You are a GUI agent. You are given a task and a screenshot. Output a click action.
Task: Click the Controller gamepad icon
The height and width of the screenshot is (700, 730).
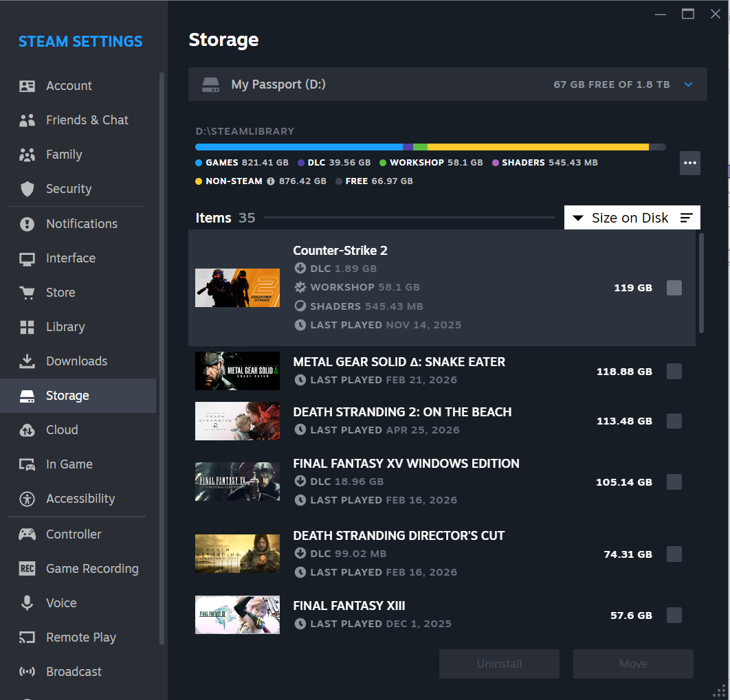point(27,534)
